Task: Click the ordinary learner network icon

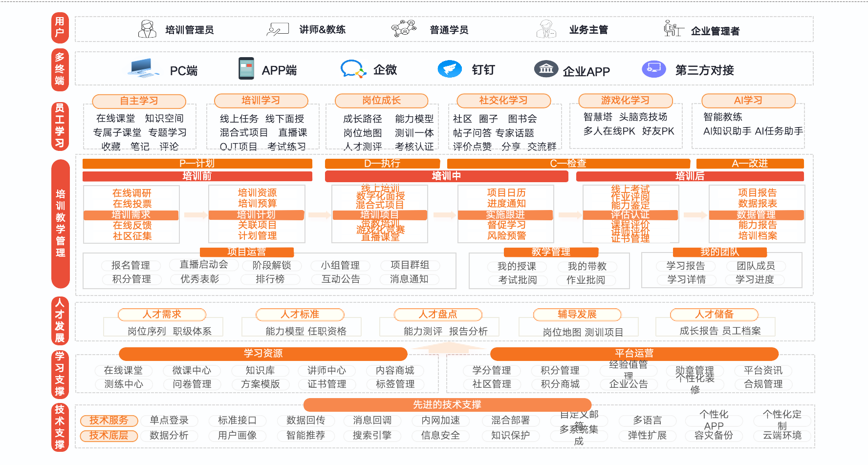Action: point(404,28)
